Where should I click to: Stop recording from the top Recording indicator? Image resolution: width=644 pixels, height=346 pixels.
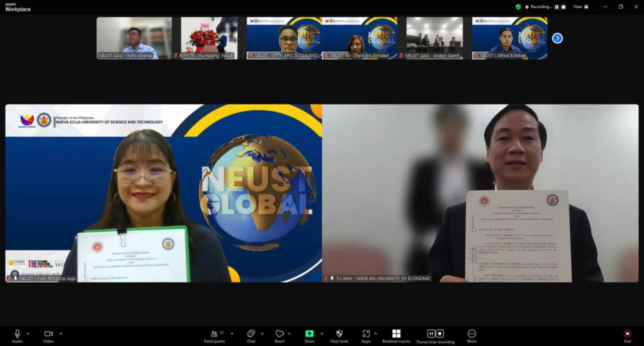pyautogui.click(x=563, y=7)
